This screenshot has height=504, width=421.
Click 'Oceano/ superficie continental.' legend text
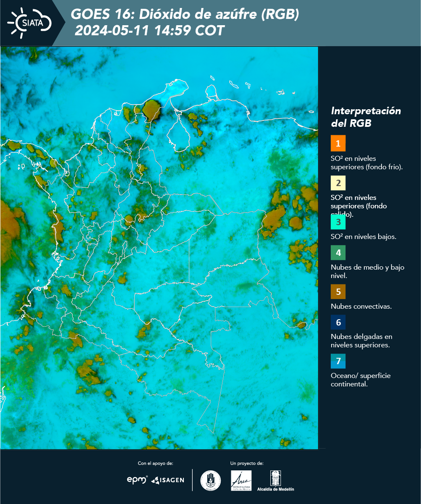point(361,380)
